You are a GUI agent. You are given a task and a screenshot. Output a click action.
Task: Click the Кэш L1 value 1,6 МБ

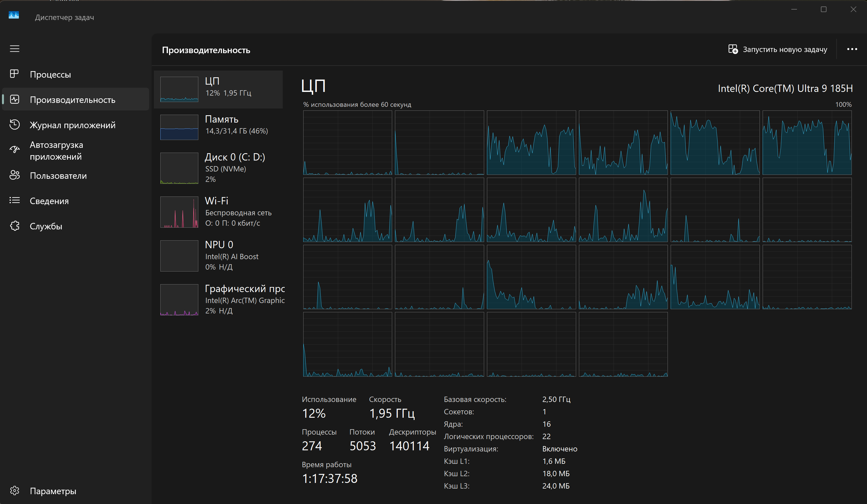point(554,461)
